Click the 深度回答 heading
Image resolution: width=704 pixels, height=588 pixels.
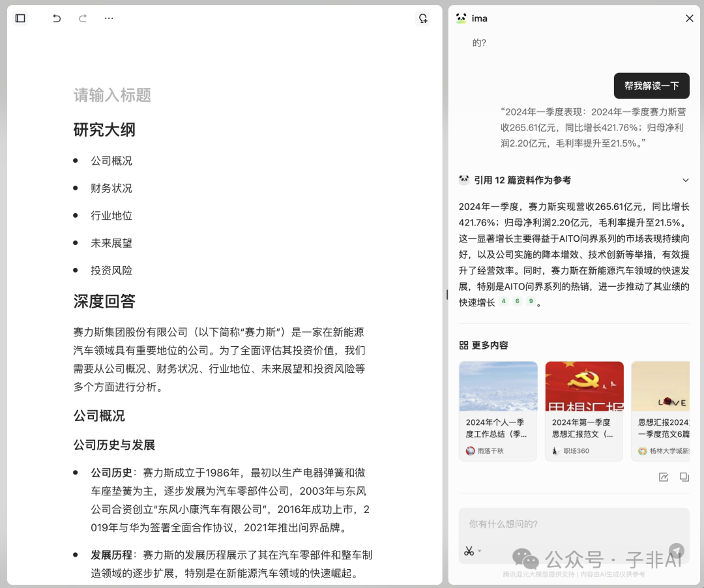click(x=104, y=301)
